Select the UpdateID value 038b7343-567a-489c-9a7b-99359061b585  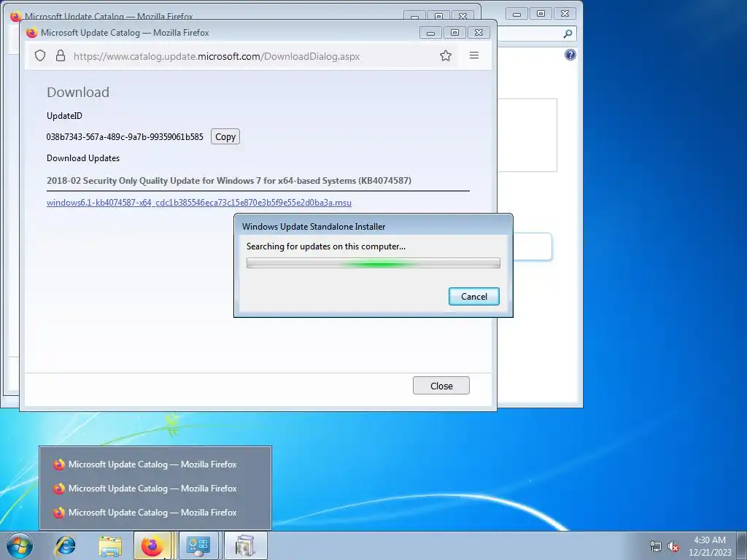coord(125,137)
